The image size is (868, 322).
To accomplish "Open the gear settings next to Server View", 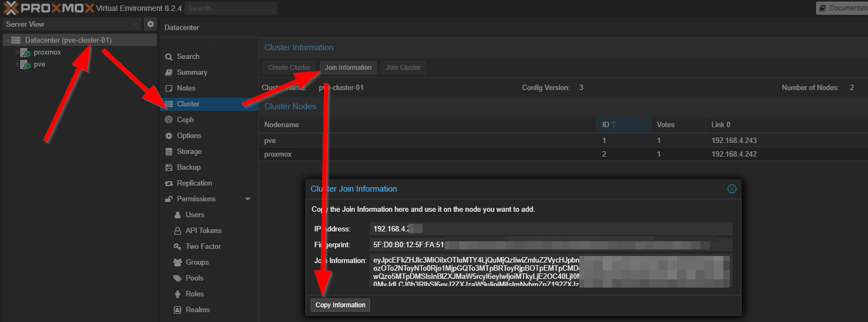I will 151,24.
